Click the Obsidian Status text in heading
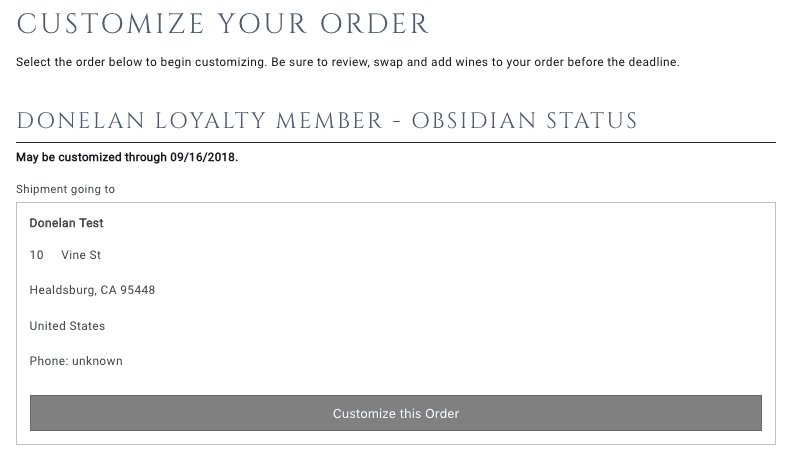Viewport: 788px width, 456px height. pos(524,121)
